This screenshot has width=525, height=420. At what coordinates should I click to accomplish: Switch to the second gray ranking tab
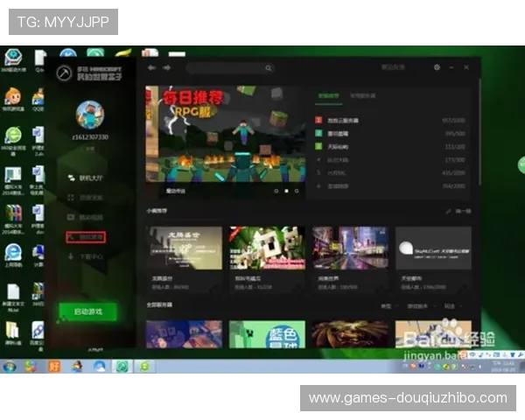[x=362, y=95]
